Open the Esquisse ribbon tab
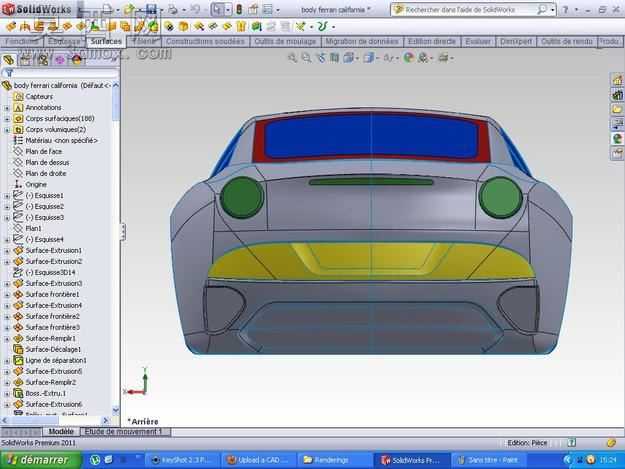 point(64,41)
